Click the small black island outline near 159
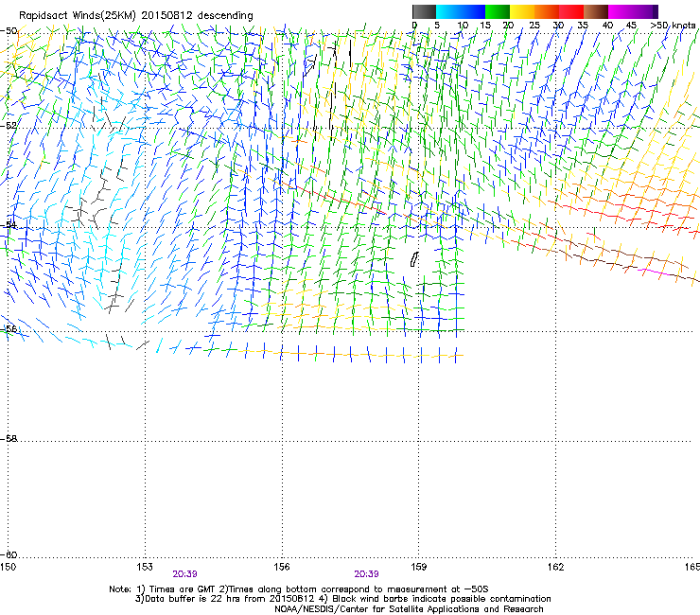Screen dimensions: 700x615 [414, 259]
